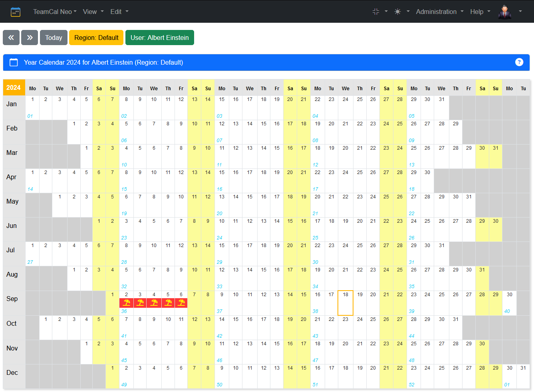Screen dimensions: 534x392
Task: Select September 18 highlighted day cell
Action: pyautogui.click(x=345, y=303)
